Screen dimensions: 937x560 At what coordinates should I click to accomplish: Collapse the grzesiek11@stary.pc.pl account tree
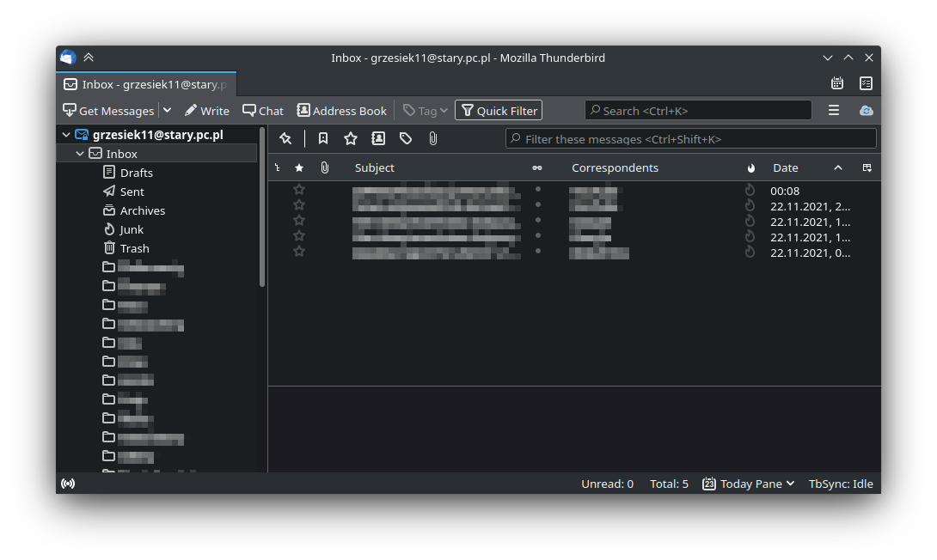point(66,135)
